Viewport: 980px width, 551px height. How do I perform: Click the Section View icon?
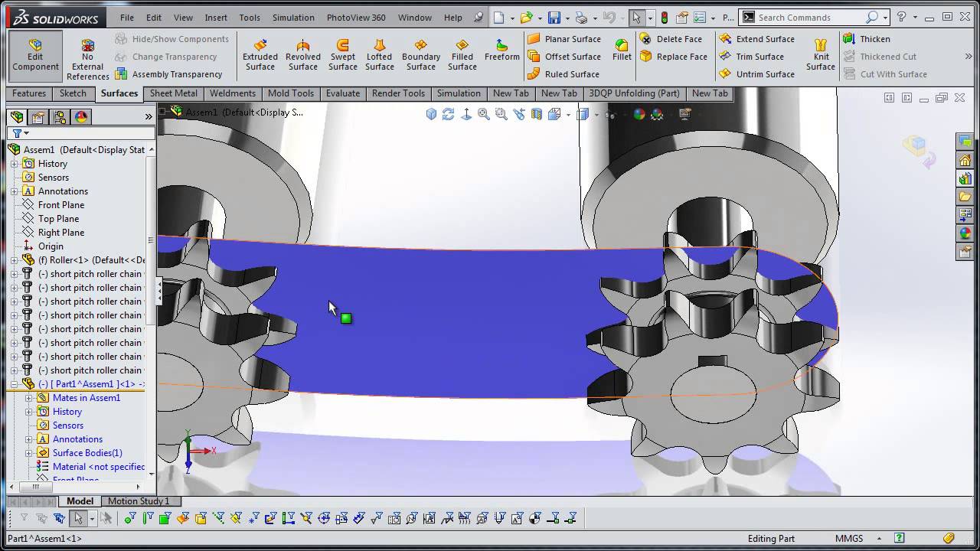point(537,114)
